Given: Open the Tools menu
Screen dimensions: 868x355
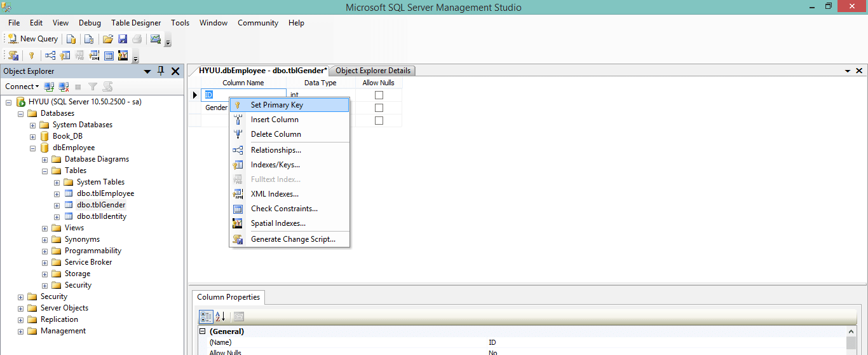Looking at the screenshot, I should pyautogui.click(x=180, y=23).
